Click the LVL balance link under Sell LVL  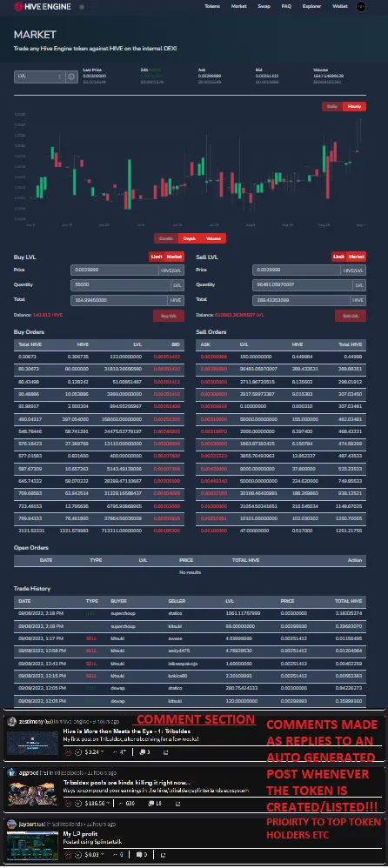(239, 315)
